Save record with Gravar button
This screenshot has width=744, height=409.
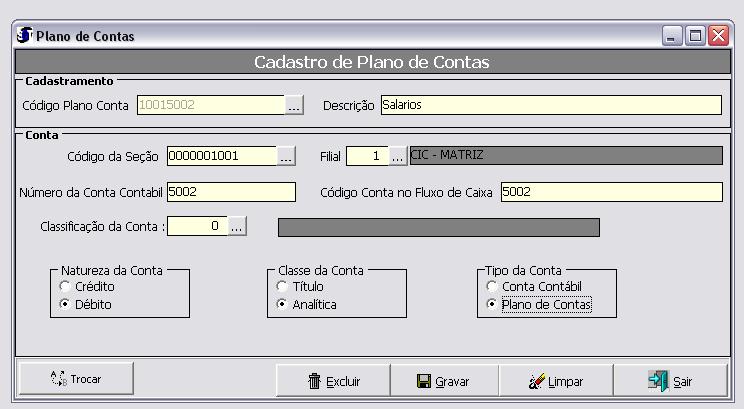click(443, 381)
